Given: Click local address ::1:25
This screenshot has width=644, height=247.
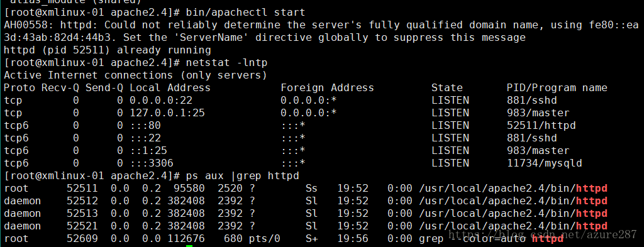Looking at the screenshot, I should (x=148, y=151).
